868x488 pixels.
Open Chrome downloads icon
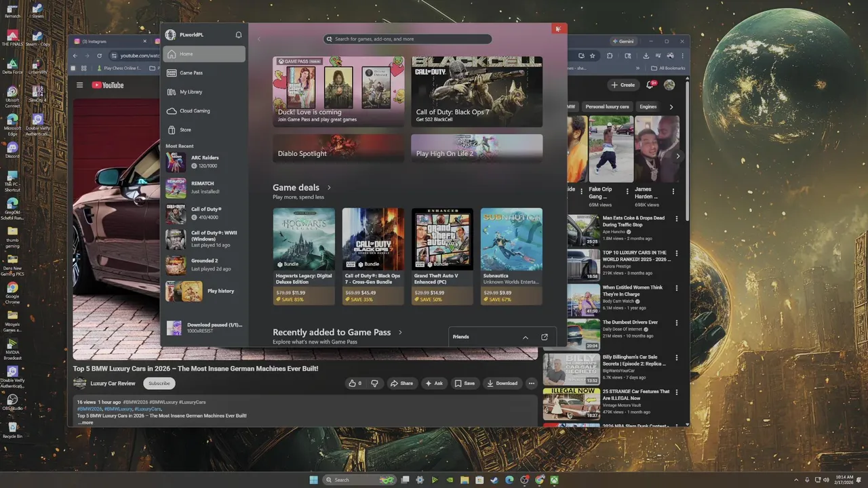click(x=646, y=56)
